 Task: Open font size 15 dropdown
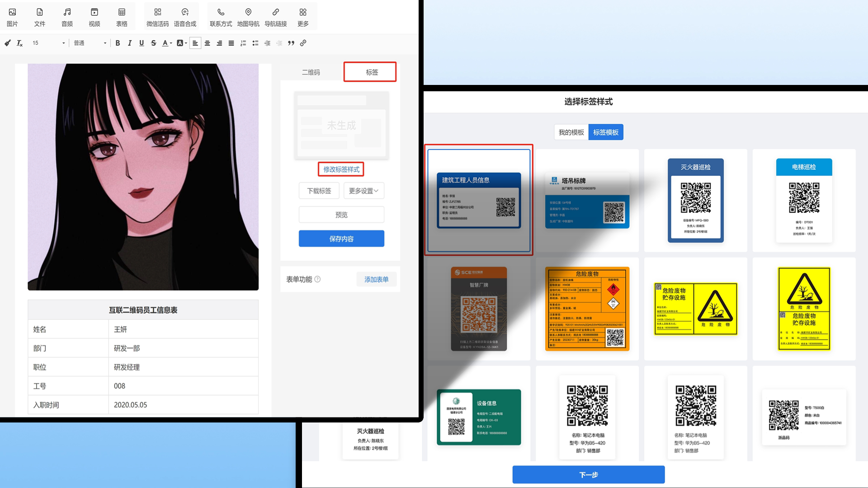click(x=48, y=43)
